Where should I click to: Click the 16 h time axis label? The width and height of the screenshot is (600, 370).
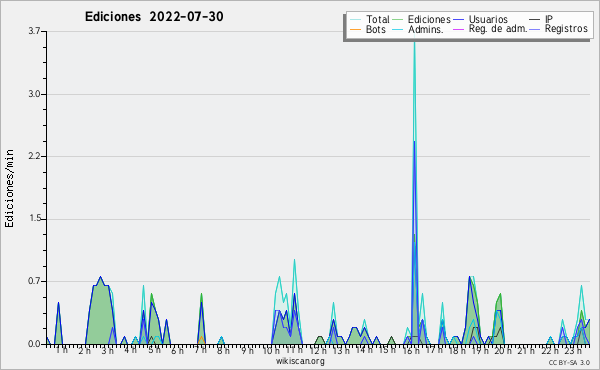411,350
